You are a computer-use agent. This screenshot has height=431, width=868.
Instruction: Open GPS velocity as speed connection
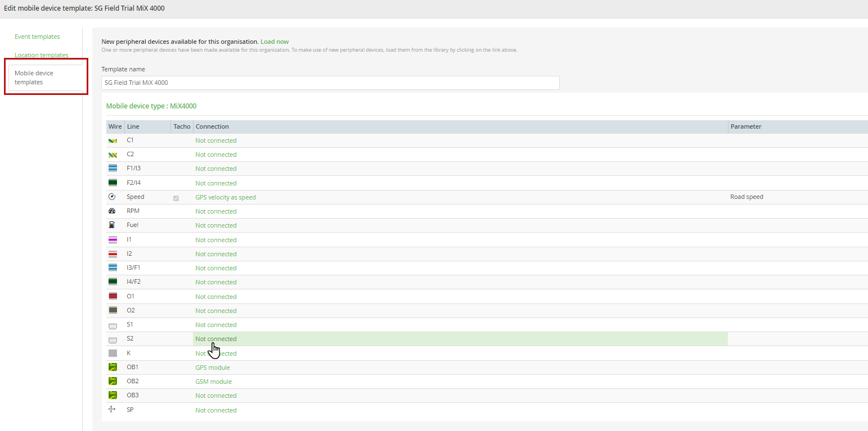point(226,197)
